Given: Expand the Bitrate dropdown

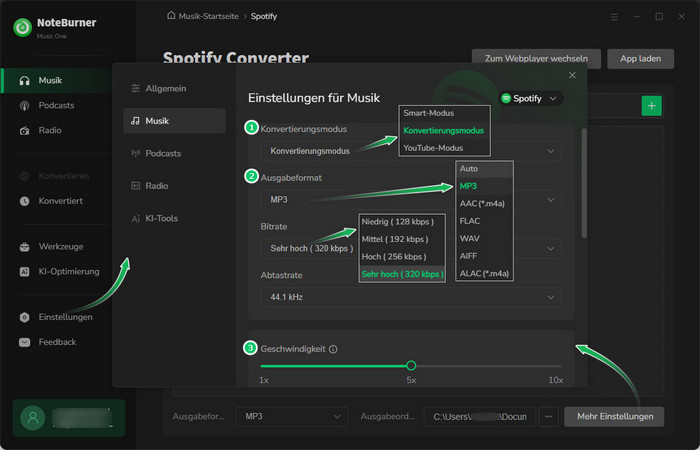Looking at the screenshot, I should coord(411,248).
